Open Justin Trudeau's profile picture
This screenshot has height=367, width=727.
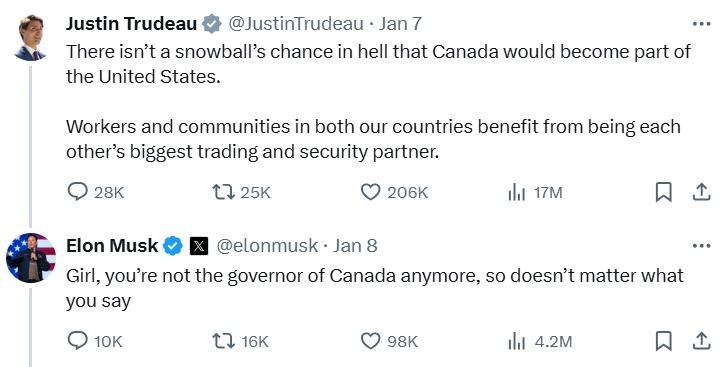(x=32, y=38)
